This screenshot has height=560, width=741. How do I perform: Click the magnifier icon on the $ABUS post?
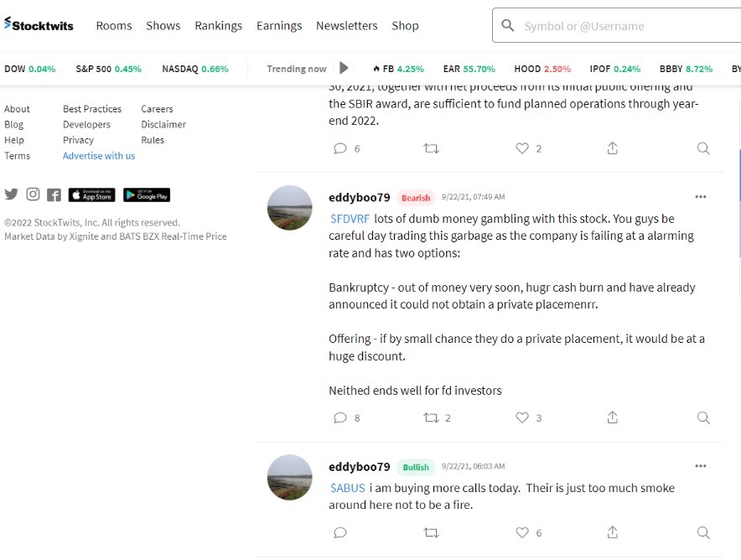(x=703, y=532)
